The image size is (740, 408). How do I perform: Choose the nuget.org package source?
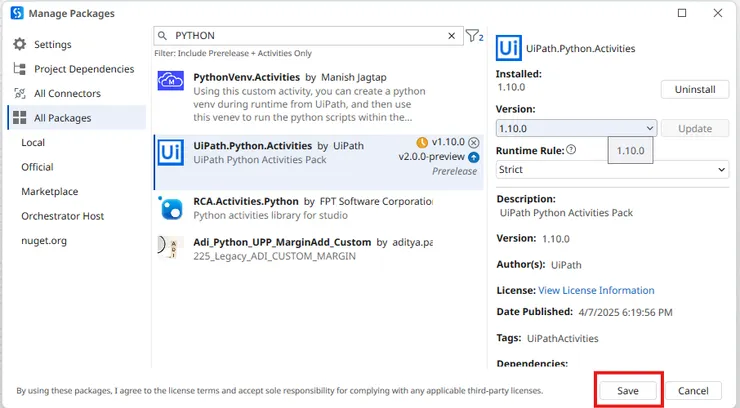(44, 241)
